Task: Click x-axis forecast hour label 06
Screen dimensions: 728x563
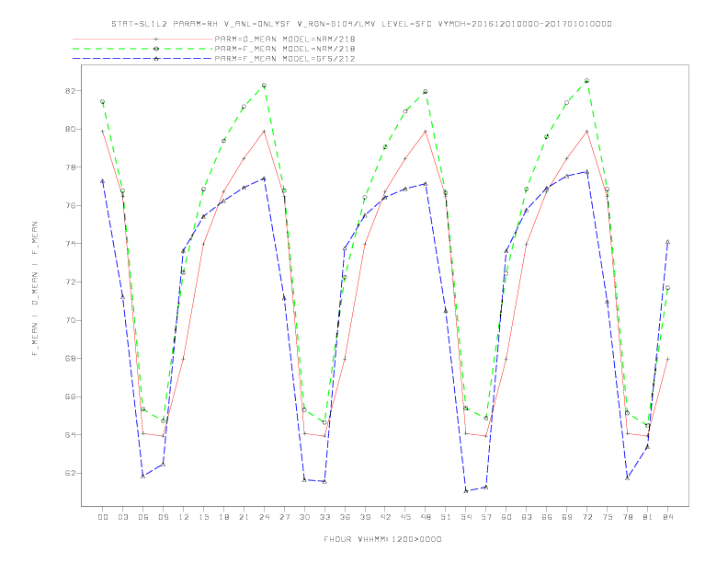Action: coord(143,517)
